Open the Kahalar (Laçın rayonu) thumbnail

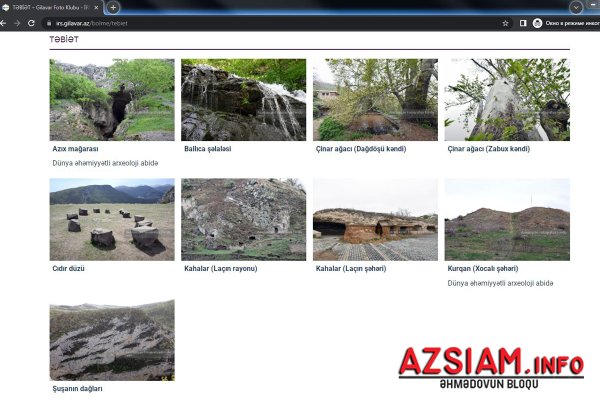click(x=243, y=219)
